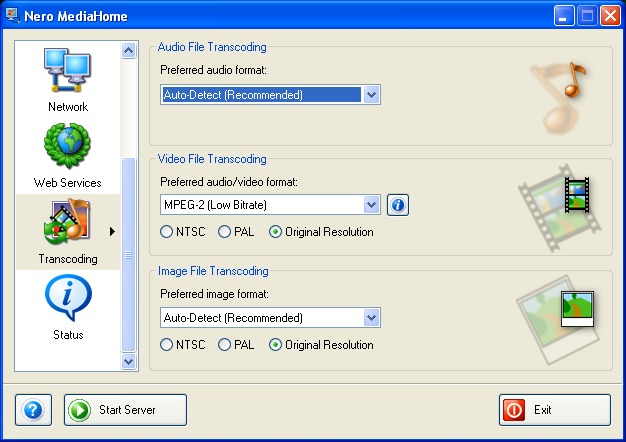The height and width of the screenshot is (442, 626).
Task: Start the media server
Action: pyautogui.click(x=125, y=410)
